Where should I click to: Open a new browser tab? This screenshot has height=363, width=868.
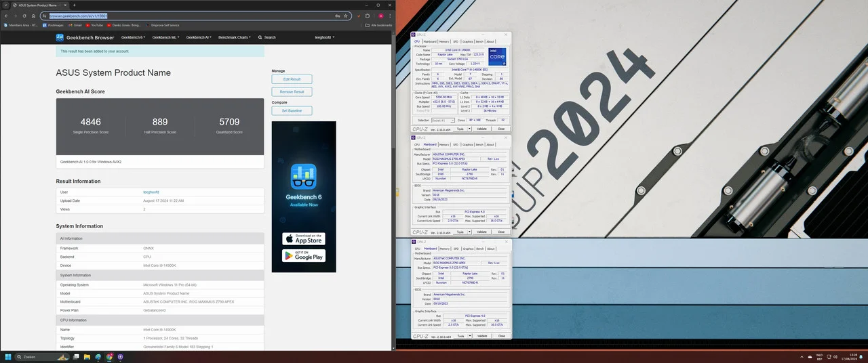(75, 5)
